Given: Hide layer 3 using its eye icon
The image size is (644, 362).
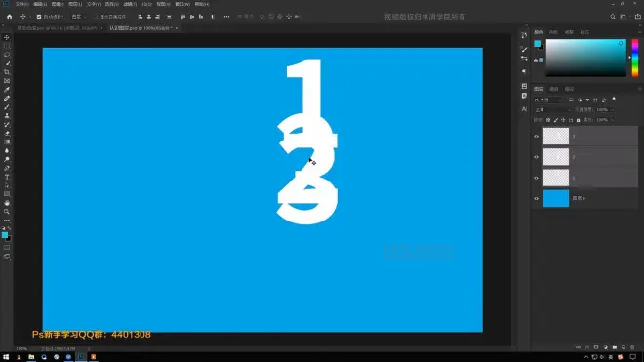Looking at the screenshot, I should click(x=536, y=137).
